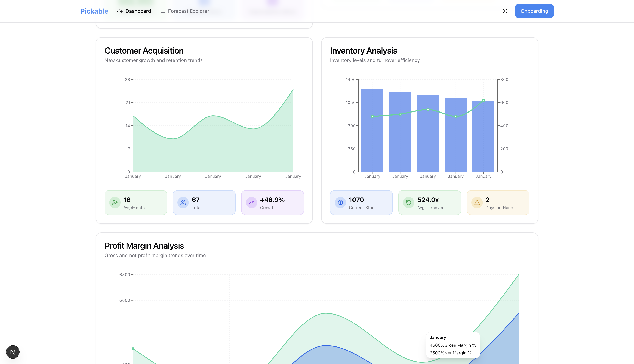Viewport: 634px width, 364px height.
Task: Click the Growth trending-up icon
Action: click(251, 203)
